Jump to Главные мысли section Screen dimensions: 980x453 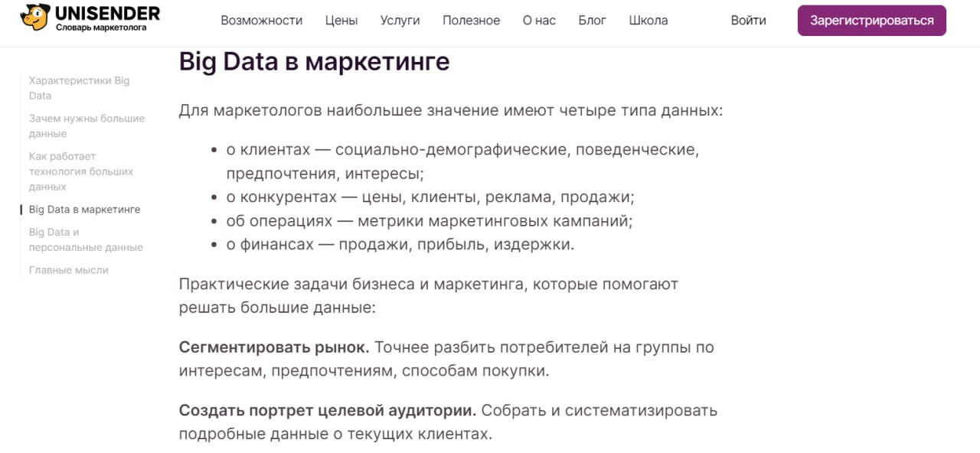69,270
